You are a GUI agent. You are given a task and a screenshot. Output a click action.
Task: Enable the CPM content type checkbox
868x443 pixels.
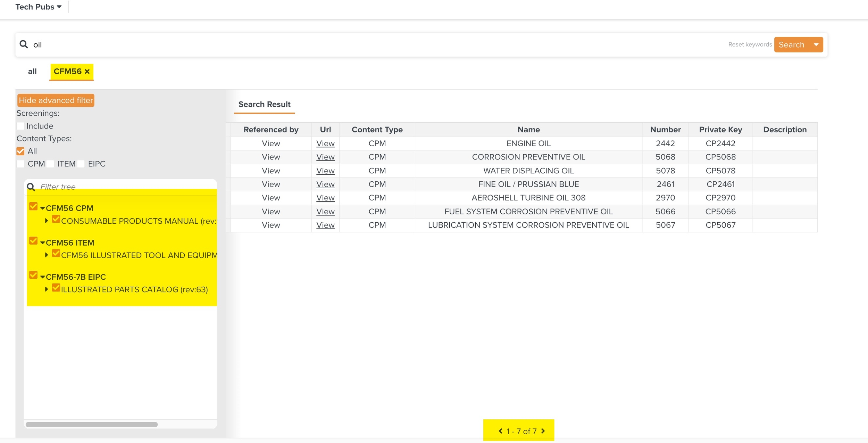pos(20,164)
